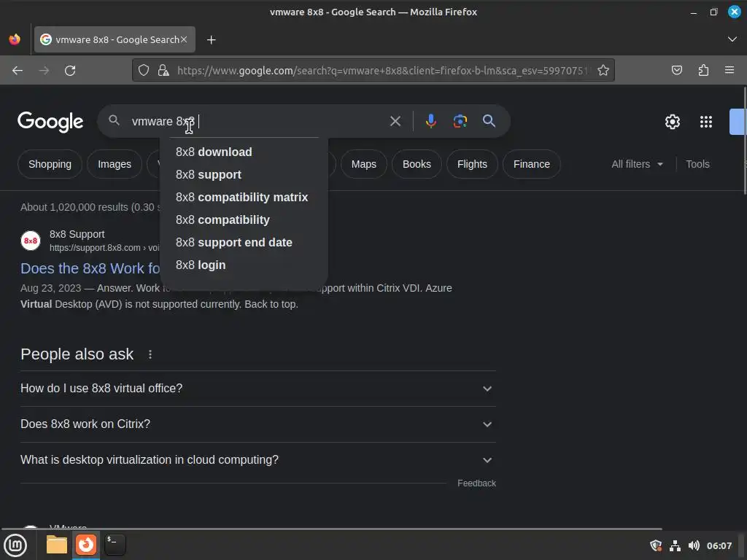Expand 'Does 8x8 work on Citrix?'
The image size is (747, 560).
click(x=258, y=424)
